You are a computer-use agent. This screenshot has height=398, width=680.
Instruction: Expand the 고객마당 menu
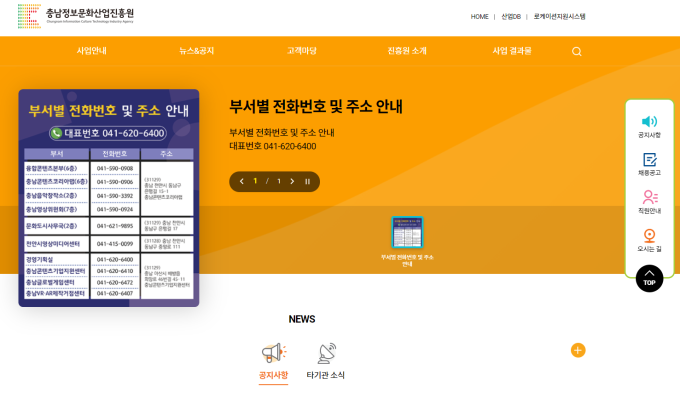coord(302,51)
